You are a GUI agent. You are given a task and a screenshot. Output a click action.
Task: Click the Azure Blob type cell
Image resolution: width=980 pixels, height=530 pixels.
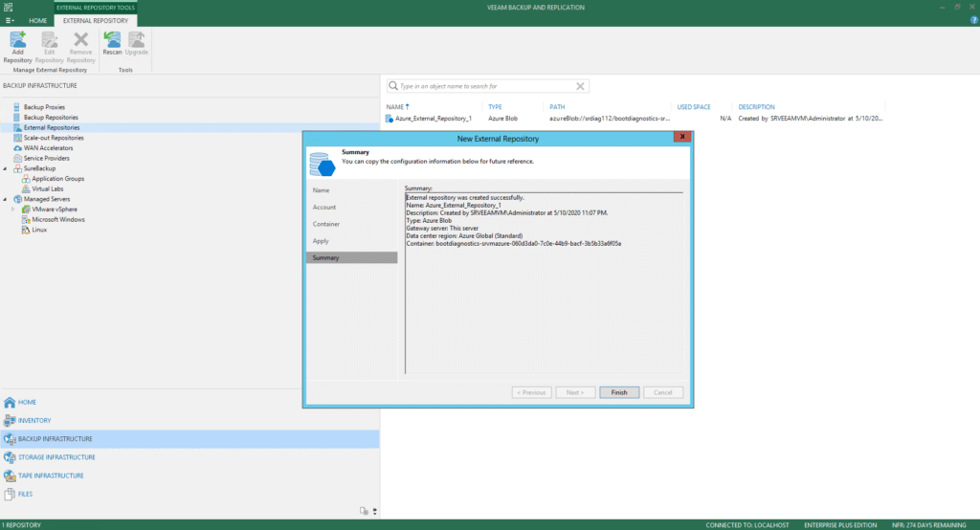click(502, 118)
